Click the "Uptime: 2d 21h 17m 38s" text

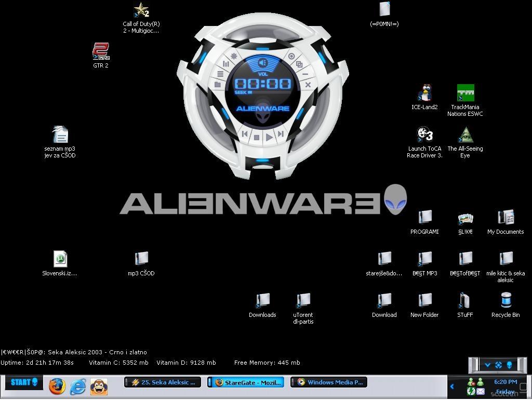pos(37,363)
